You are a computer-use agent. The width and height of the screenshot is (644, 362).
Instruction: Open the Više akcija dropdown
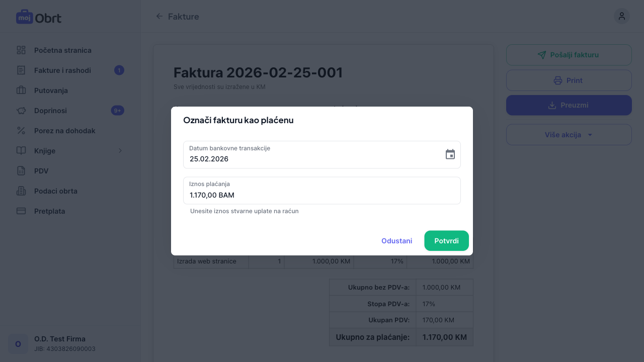pos(569,135)
